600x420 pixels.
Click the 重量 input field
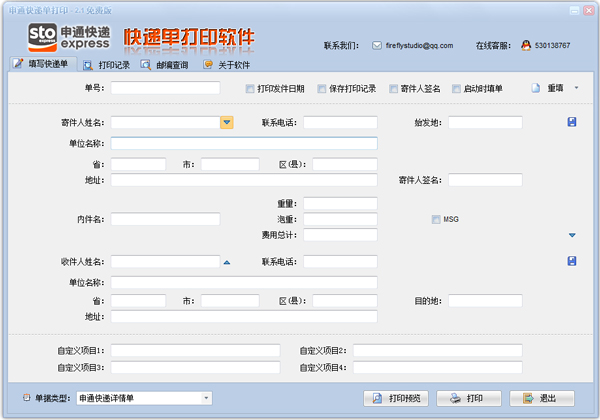[x=340, y=203]
